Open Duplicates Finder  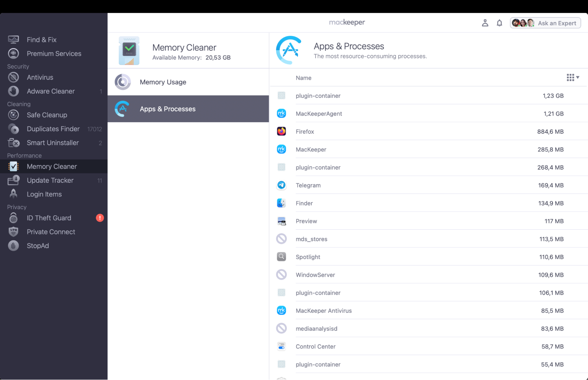click(53, 129)
